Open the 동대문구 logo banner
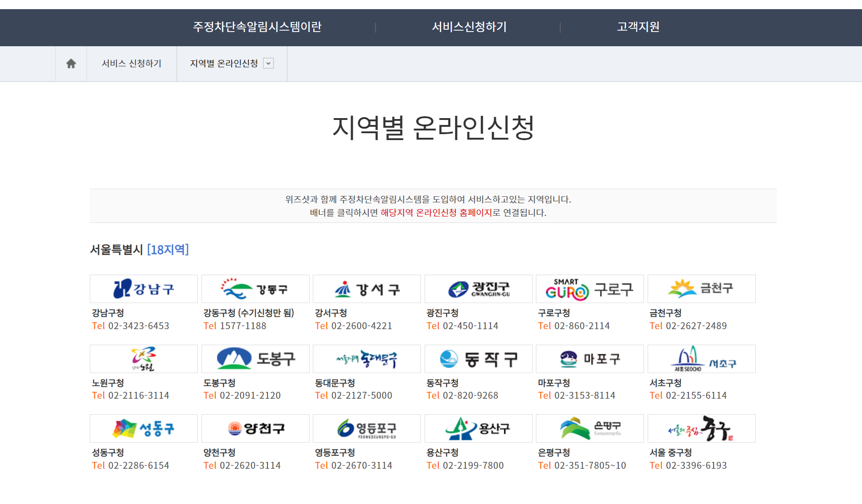 (367, 359)
